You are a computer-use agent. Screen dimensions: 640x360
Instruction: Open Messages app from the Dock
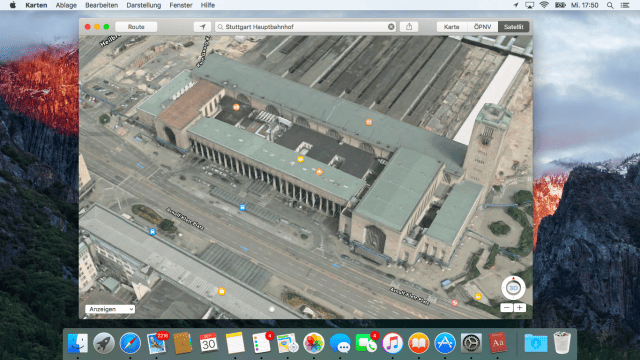pyautogui.click(x=340, y=343)
